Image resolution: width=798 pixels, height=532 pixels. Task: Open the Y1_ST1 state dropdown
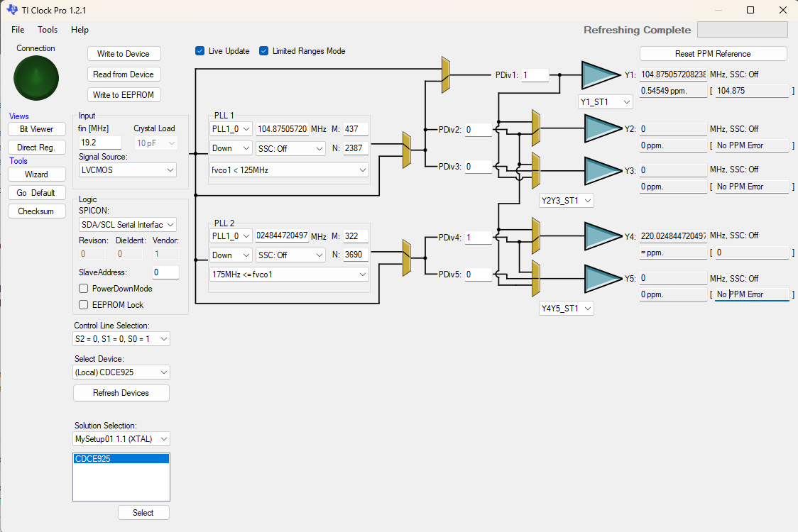pyautogui.click(x=606, y=101)
